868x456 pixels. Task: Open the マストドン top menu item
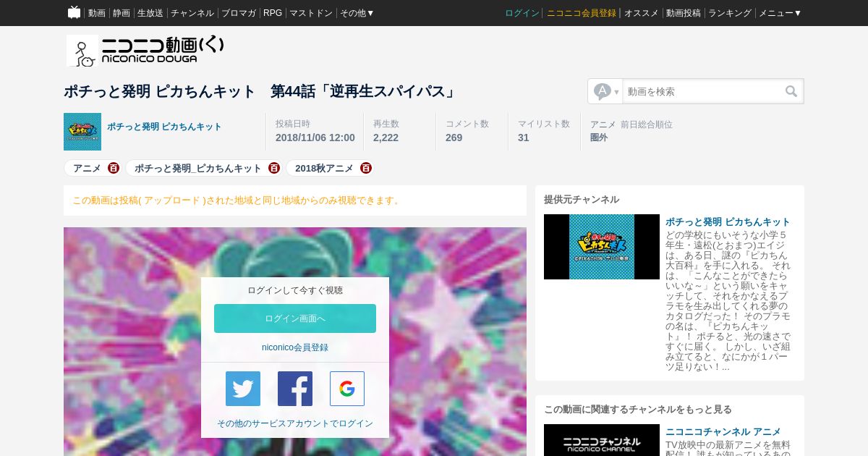click(x=311, y=13)
